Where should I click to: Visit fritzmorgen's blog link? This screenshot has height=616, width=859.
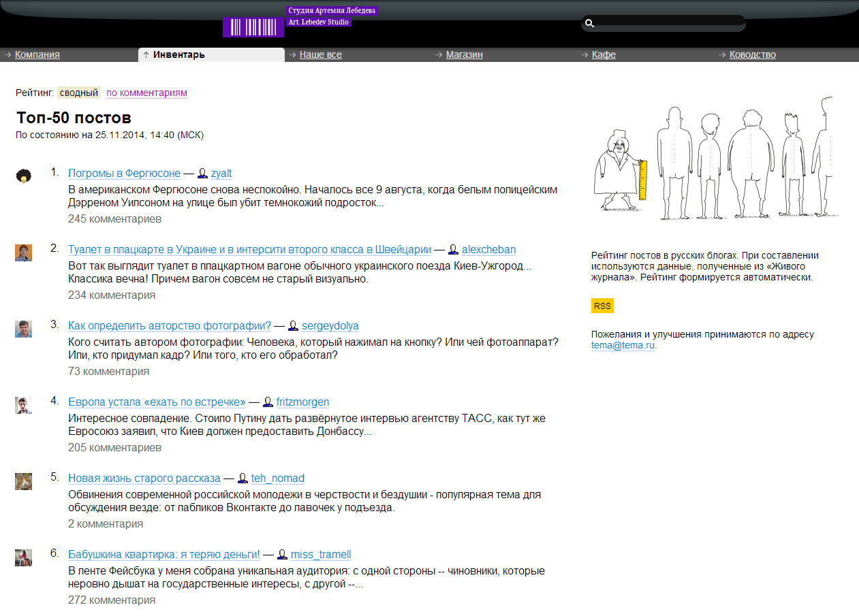pos(303,402)
